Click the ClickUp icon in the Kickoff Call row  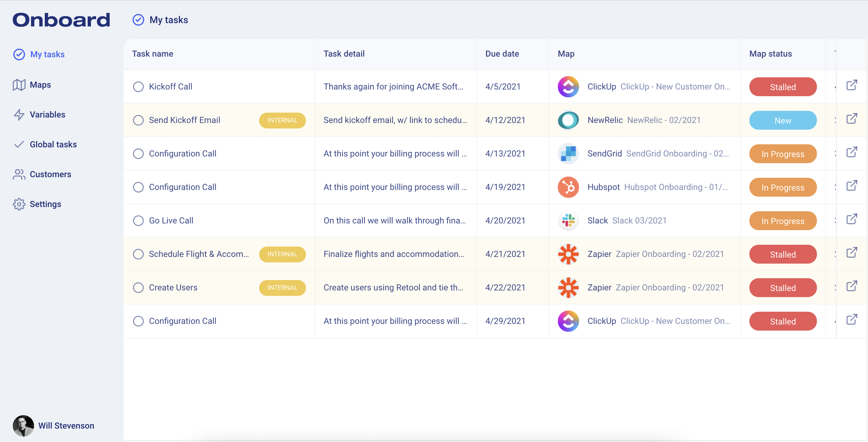[568, 87]
